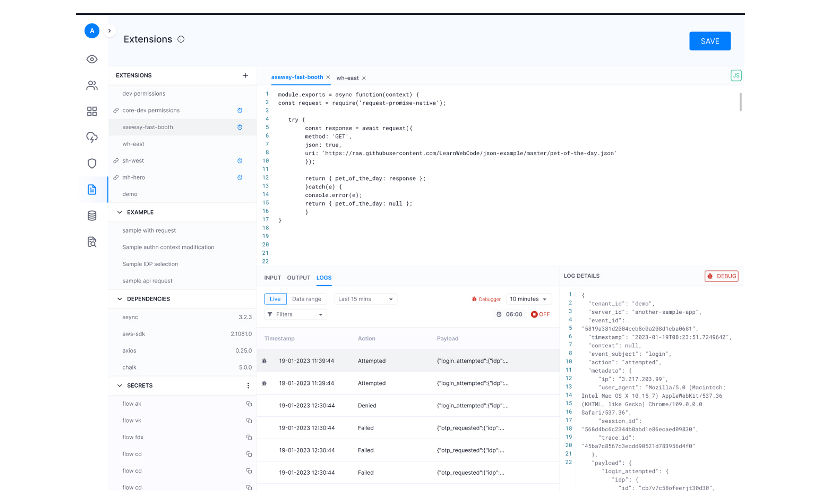The height and width of the screenshot is (504, 821).
Task: Select the users icon in the left sidebar
Action: [x=92, y=85]
